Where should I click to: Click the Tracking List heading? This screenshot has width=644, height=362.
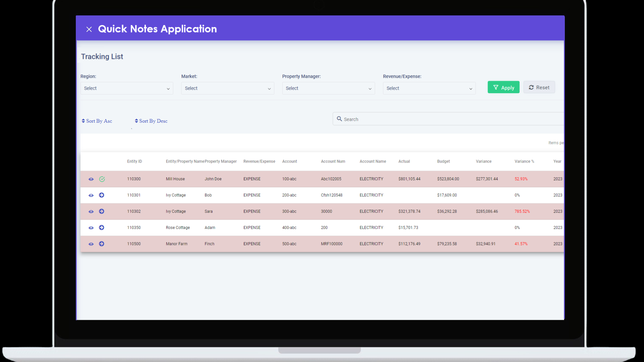tap(102, 57)
